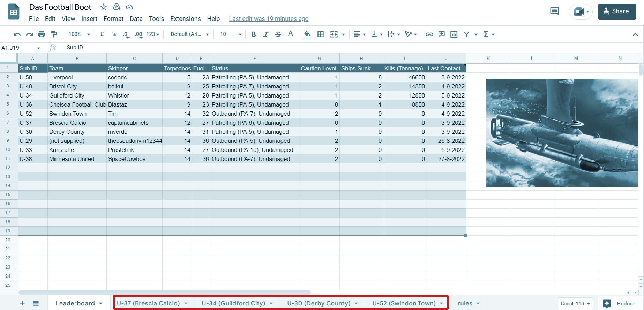
Task: Toggle bold formatting
Action: click(x=254, y=34)
